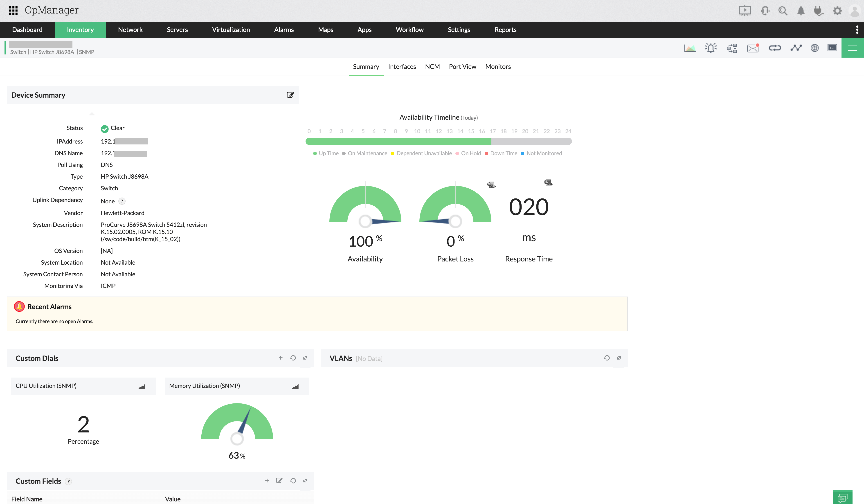Click the link/chain icon in toolbar
This screenshot has width=864, height=504.
[775, 48]
